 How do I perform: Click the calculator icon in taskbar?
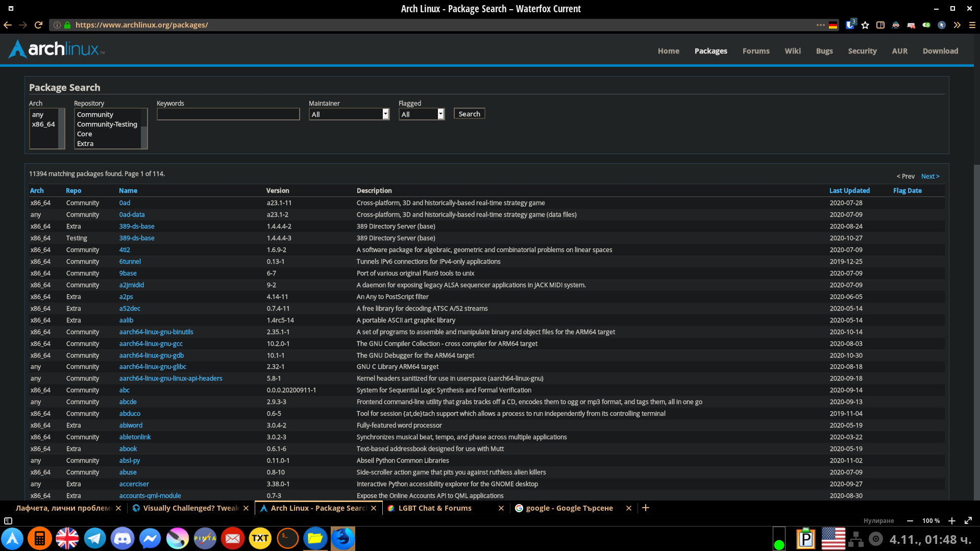pyautogui.click(x=40, y=538)
